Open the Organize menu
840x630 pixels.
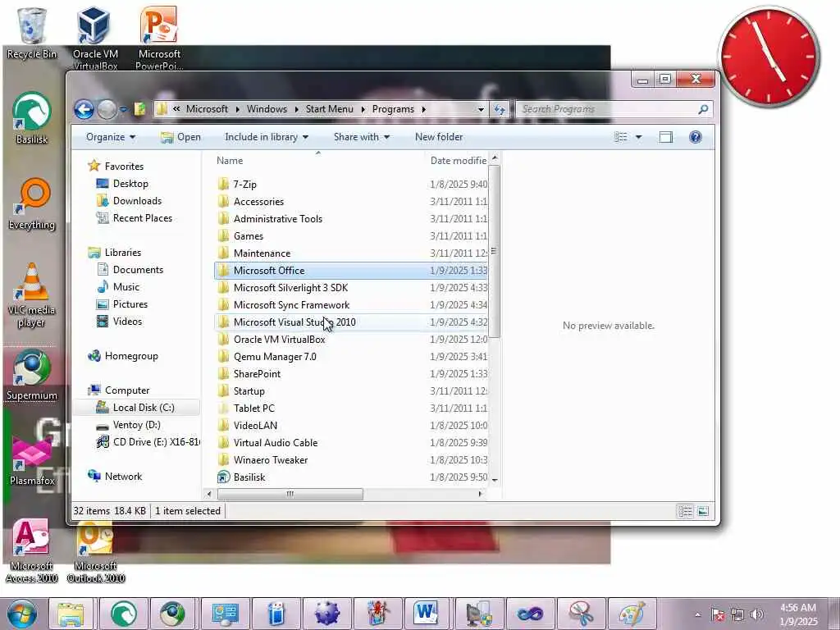click(x=111, y=137)
